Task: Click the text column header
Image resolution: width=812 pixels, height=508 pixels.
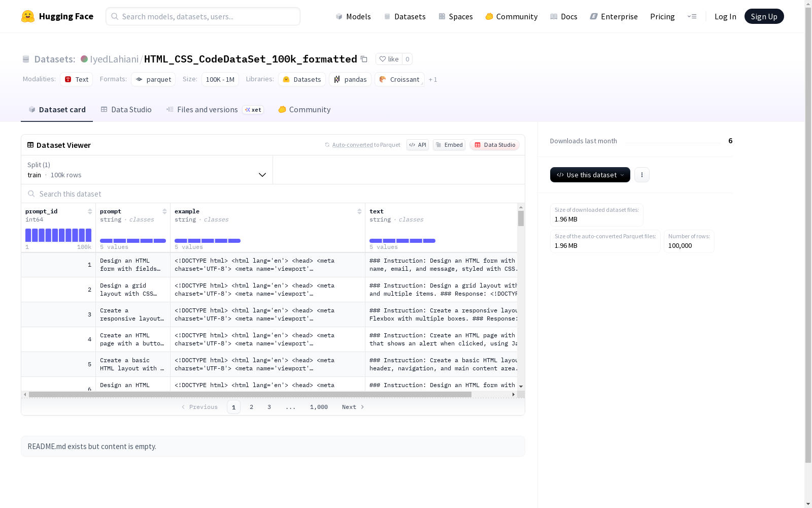Action: [442, 227]
